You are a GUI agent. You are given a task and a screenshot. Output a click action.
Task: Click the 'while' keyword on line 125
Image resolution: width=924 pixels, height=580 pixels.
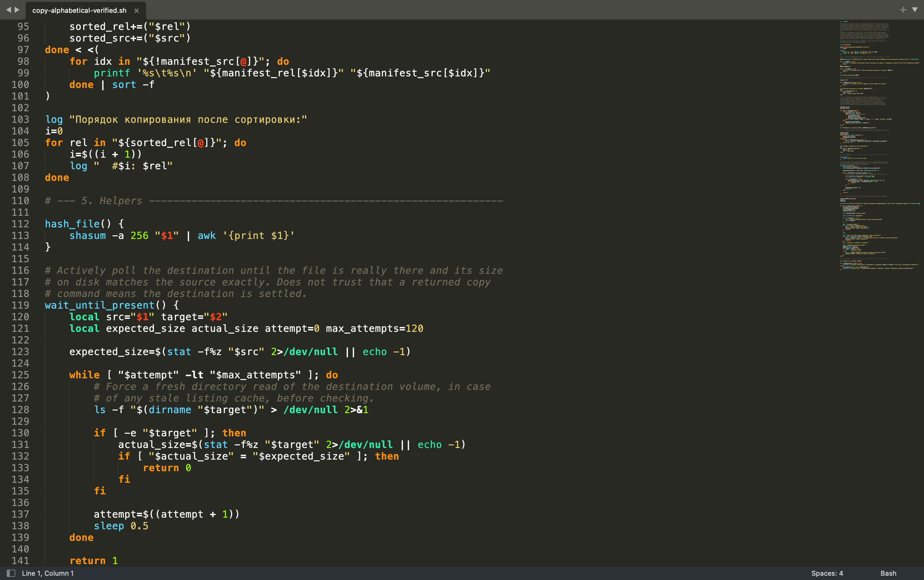coord(84,375)
